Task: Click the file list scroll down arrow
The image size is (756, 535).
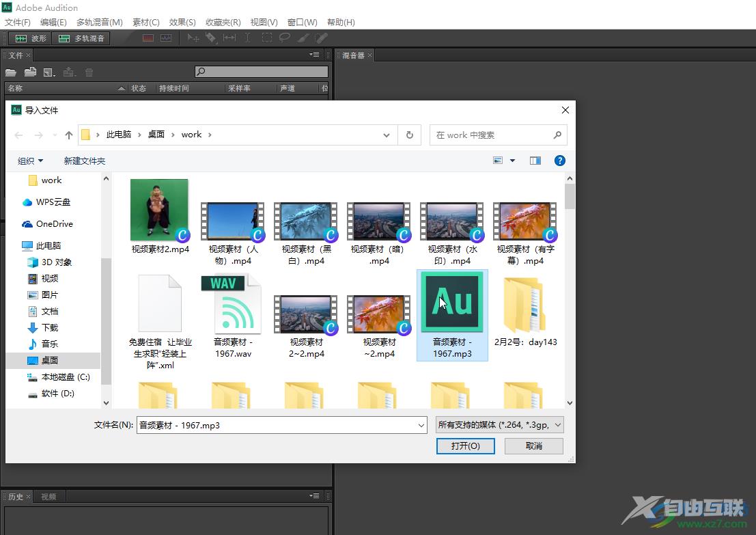Action: point(570,403)
